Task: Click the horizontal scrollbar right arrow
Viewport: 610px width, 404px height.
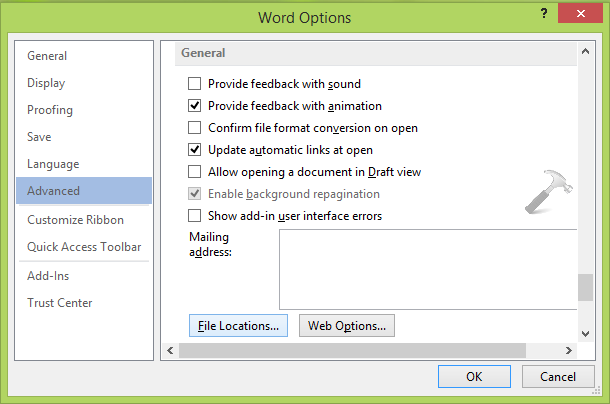Action: coord(569,350)
